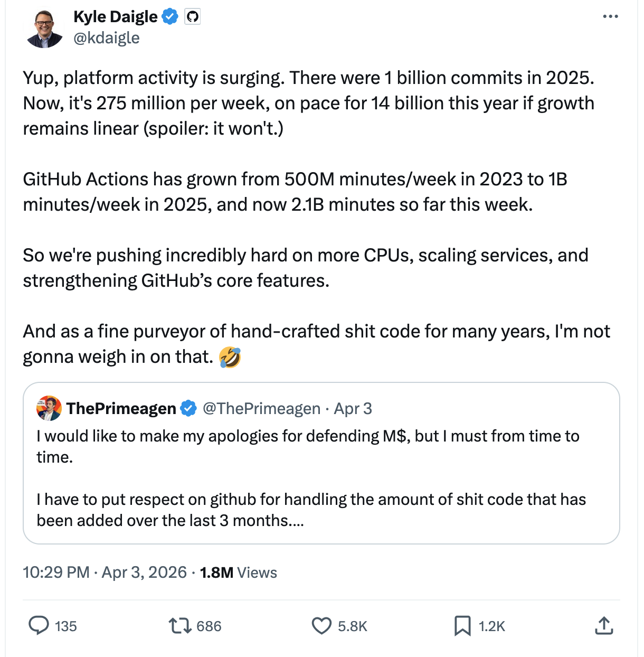This screenshot has width=644, height=657.
Task: Click ThePrimeagen's verified badge
Action: pyautogui.click(x=188, y=408)
